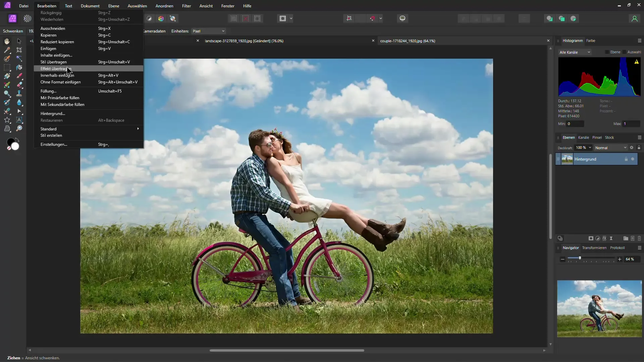
Task: Select the rectangular Marquee tool
Action: coord(7,67)
